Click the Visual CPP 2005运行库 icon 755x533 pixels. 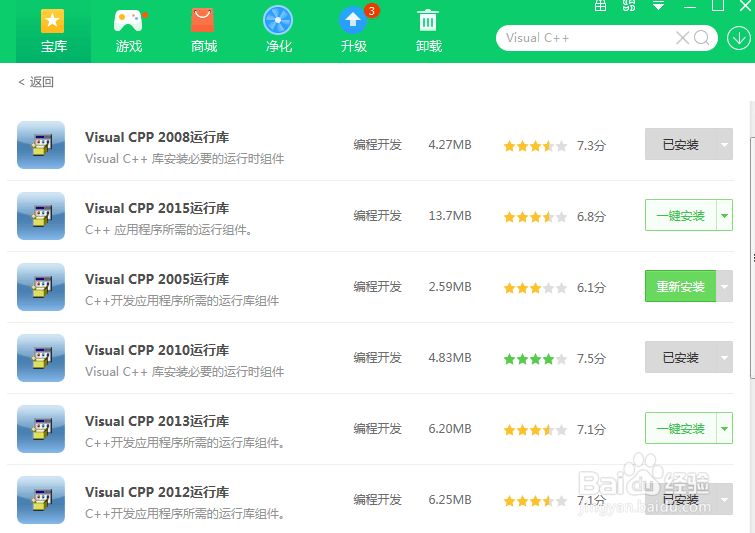41,287
